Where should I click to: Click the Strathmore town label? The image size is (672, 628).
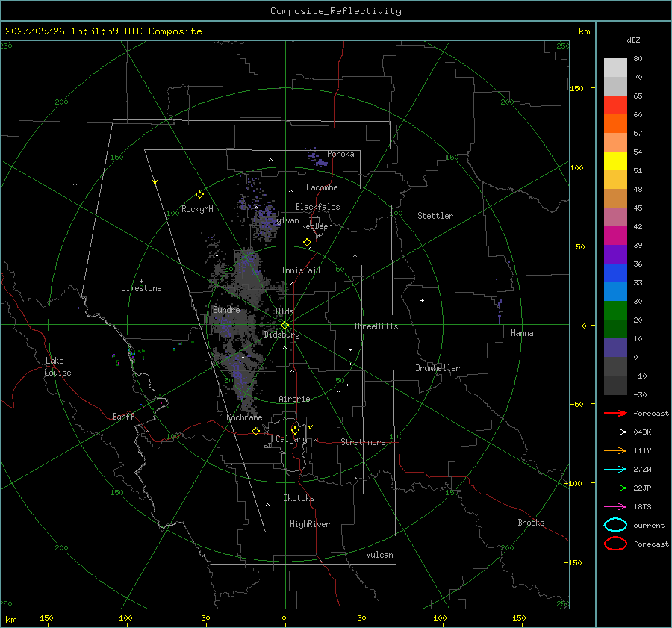[x=363, y=442]
